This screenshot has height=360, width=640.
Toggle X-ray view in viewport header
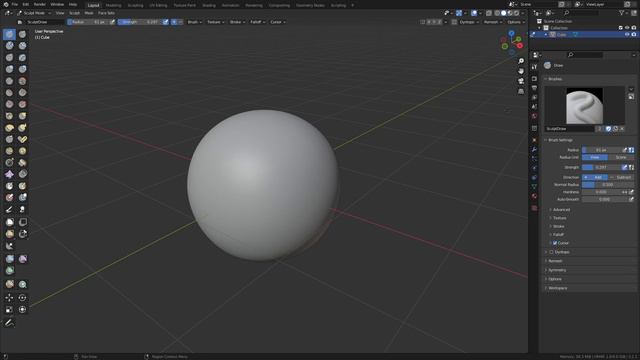coord(489,13)
